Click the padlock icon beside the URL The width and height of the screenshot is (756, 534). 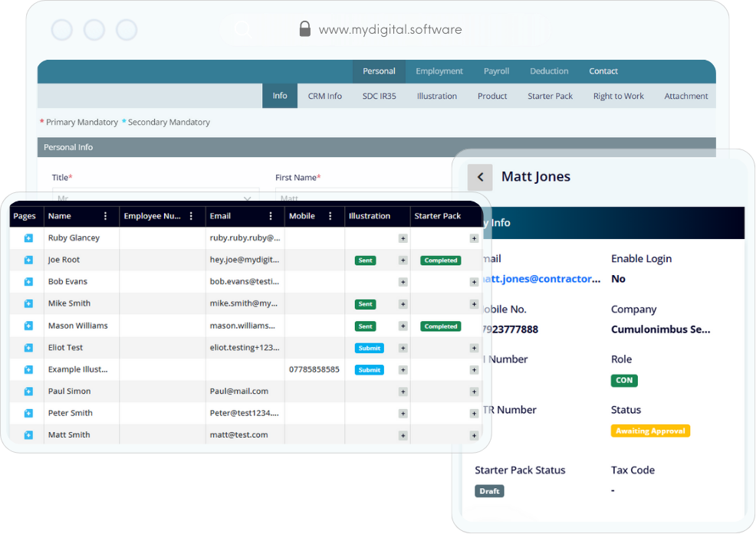304,29
